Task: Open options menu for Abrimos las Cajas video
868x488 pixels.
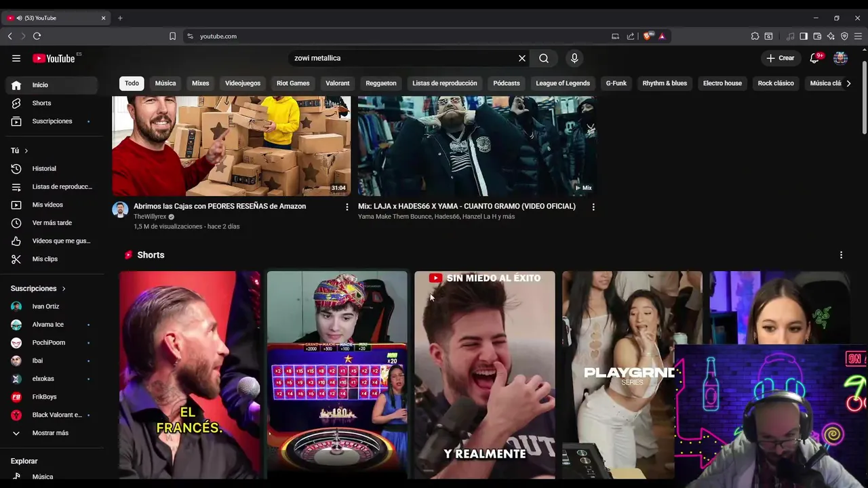Action: click(x=347, y=207)
